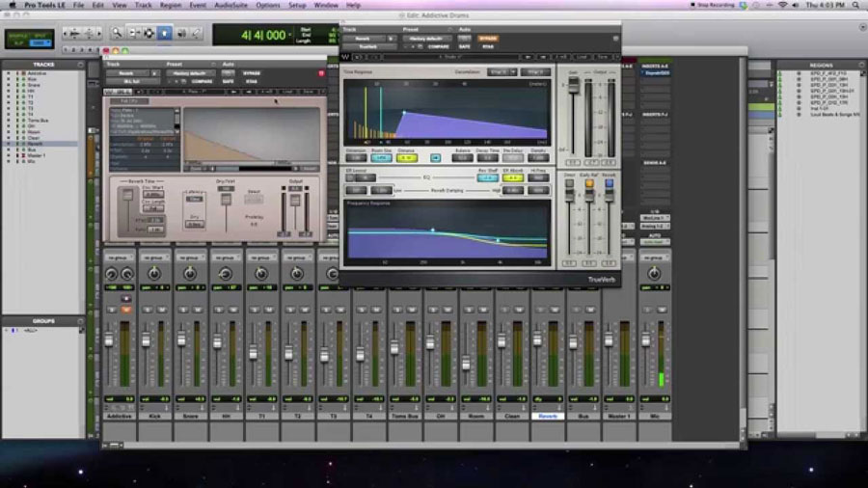Click the main counter display
Screen dimensions: 868x488
pyautogui.click(x=263, y=36)
